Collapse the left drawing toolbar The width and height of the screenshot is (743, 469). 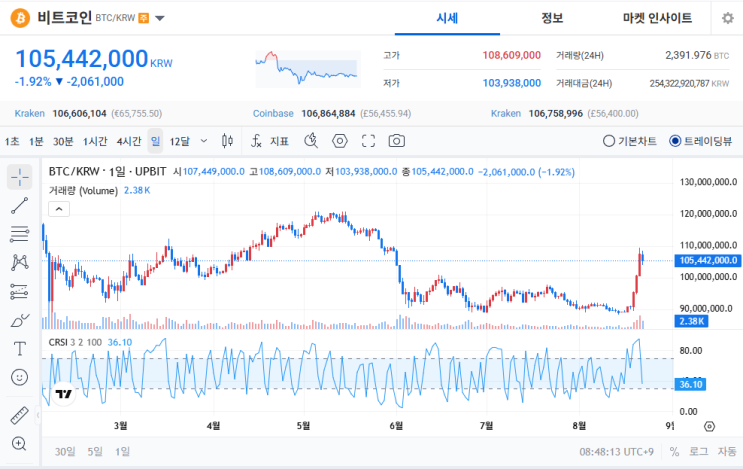(x=38, y=415)
